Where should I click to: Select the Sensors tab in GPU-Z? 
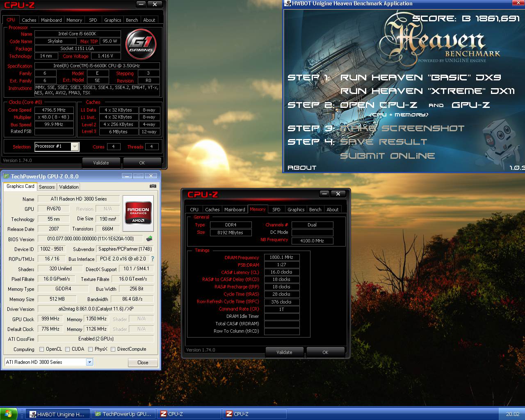coord(47,187)
